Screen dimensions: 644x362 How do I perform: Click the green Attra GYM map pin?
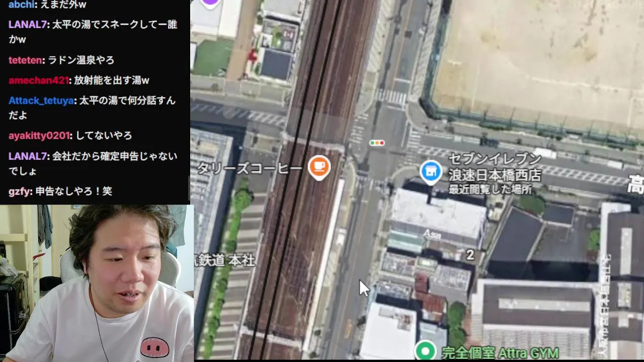426,350
